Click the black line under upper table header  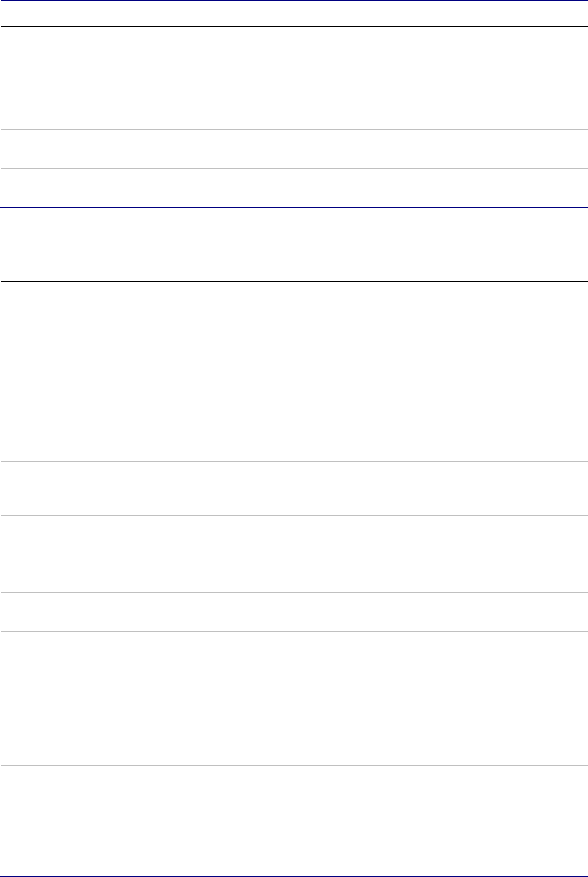point(294,26)
